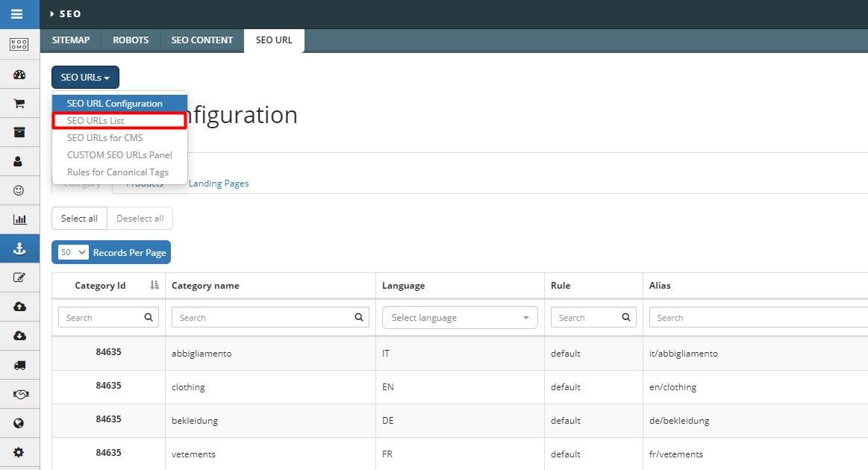Click the cloud upload sidebar icon
This screenshot has width=868, height=470.
tap(20, 307)
